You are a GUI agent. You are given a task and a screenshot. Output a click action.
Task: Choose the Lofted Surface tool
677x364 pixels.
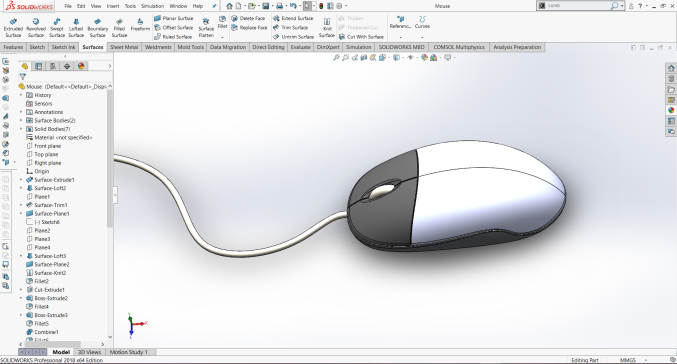76,28
